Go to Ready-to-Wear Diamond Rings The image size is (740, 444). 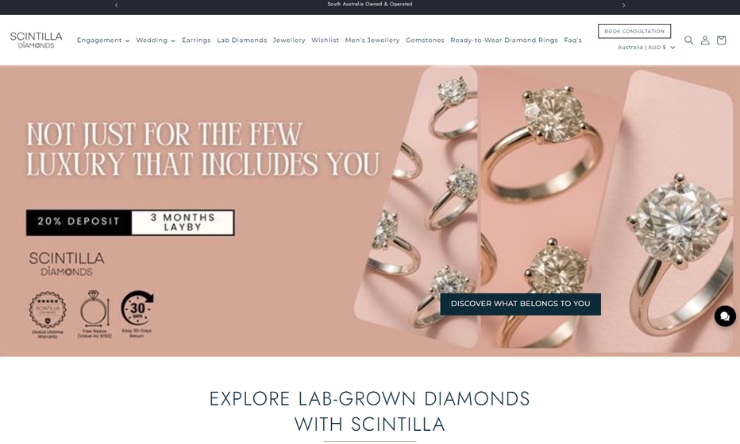click(504, 40)
